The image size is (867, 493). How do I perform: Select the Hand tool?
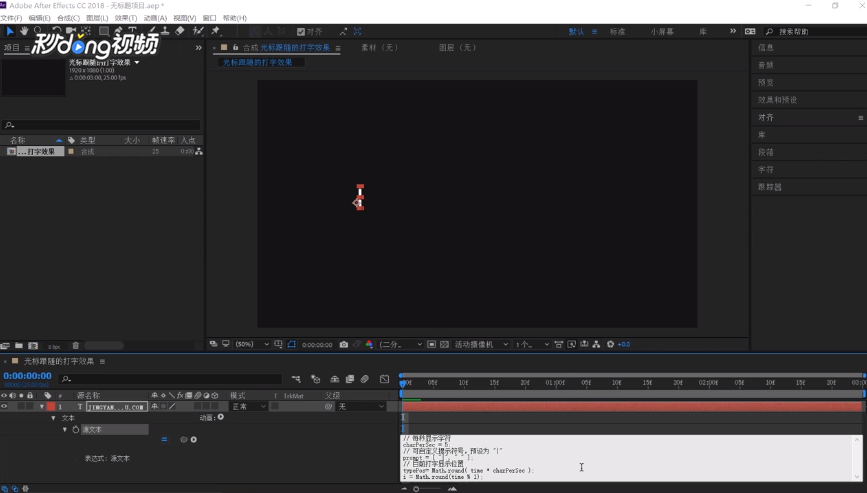24,31
